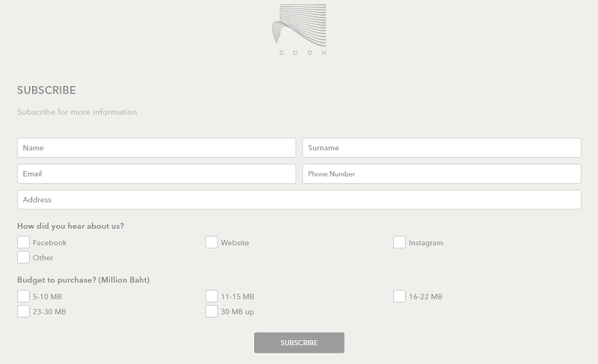Screen dimensions: 598x364
Task: Enable the Instagram checkbox
Action: click(399, 242)
